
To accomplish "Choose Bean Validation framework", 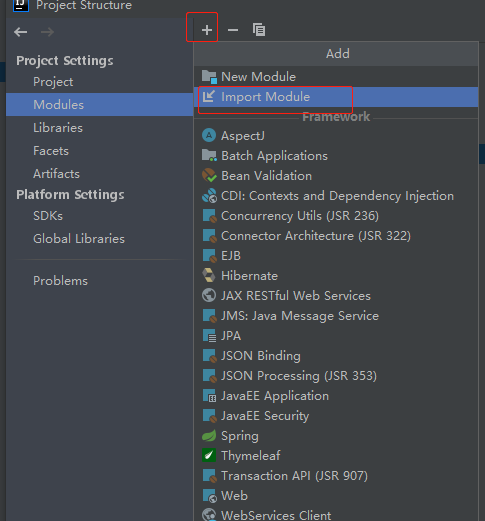I will [336, 176].
